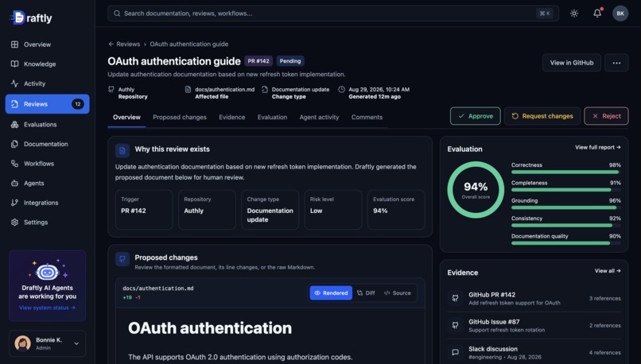Open GitHub Issue #87 evidence row
This screenshot has height=364, width=641.
pyautogui.click(x=534, y=326)
